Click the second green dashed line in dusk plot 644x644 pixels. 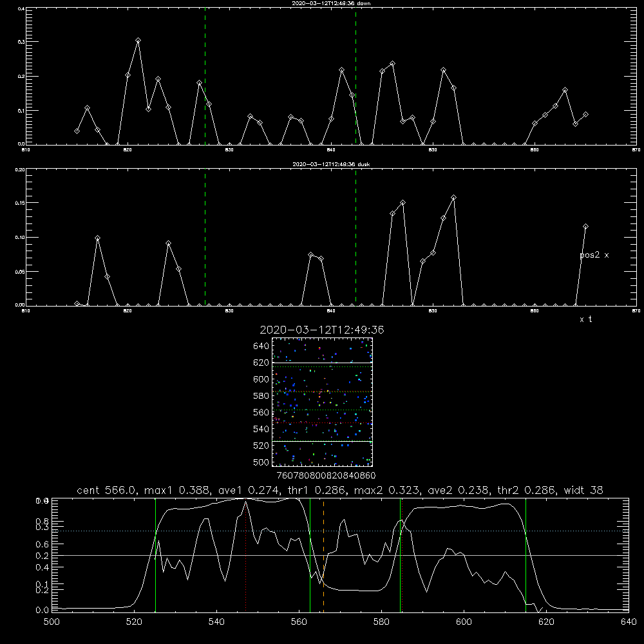[355, 238]
